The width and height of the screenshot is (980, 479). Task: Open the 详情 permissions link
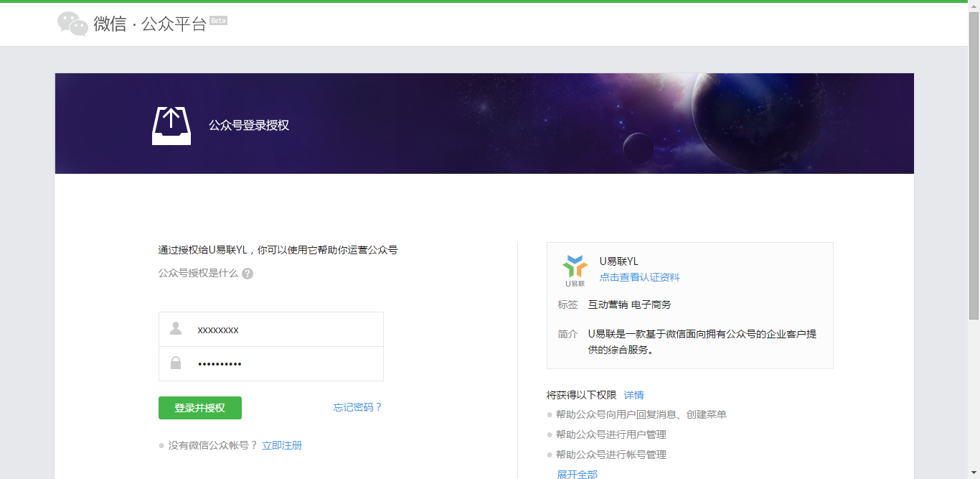coord(633,395)
